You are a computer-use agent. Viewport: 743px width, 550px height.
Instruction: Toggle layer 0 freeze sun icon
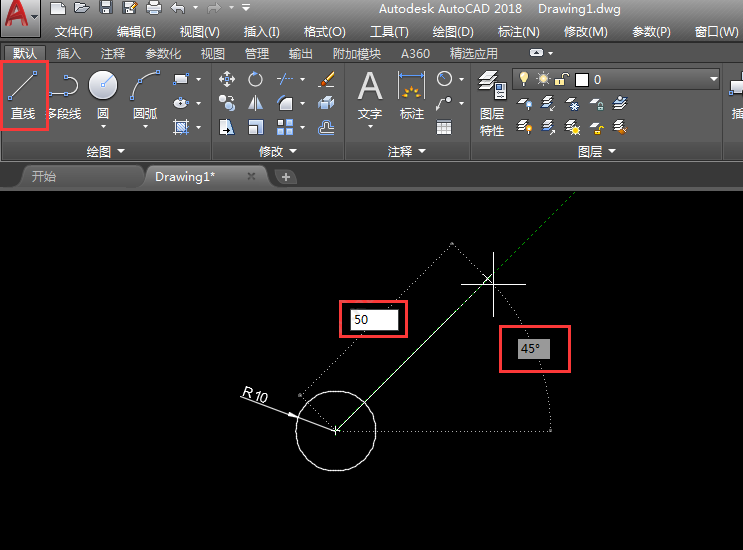click(x=543, y=79)
